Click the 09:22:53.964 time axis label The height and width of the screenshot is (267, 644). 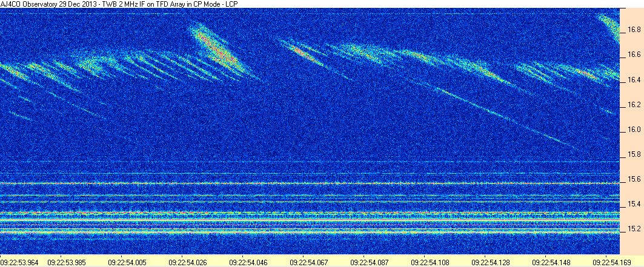click(19, 261)
